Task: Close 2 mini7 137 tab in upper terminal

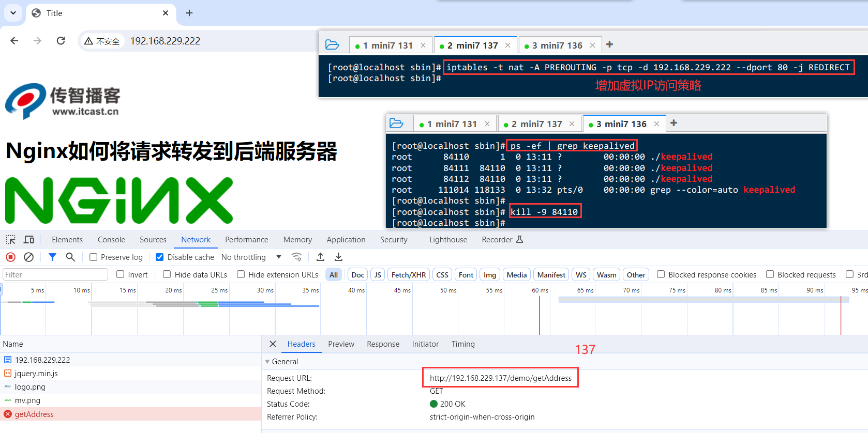Action: point(507,45)
